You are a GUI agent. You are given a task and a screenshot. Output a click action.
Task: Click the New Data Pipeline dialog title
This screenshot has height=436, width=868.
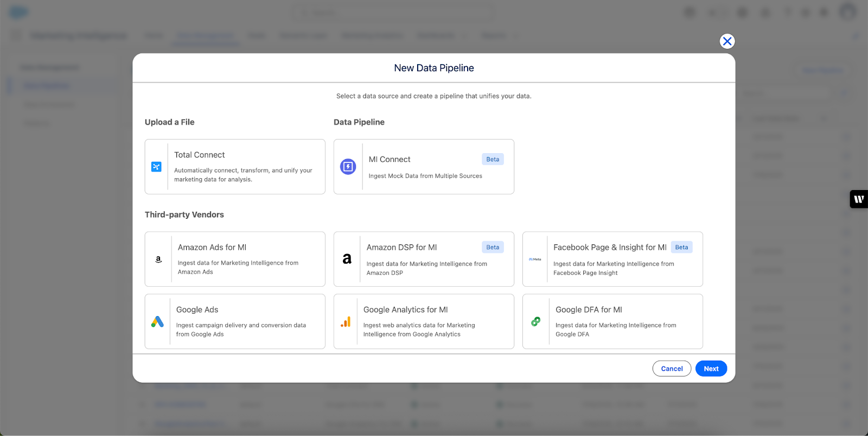[x=434, y=68]
